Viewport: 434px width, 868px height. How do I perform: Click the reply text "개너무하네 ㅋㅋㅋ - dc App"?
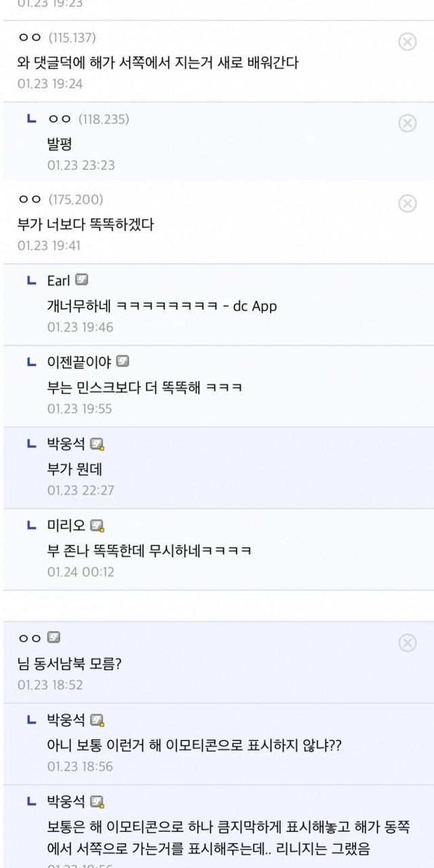[162, 306]
